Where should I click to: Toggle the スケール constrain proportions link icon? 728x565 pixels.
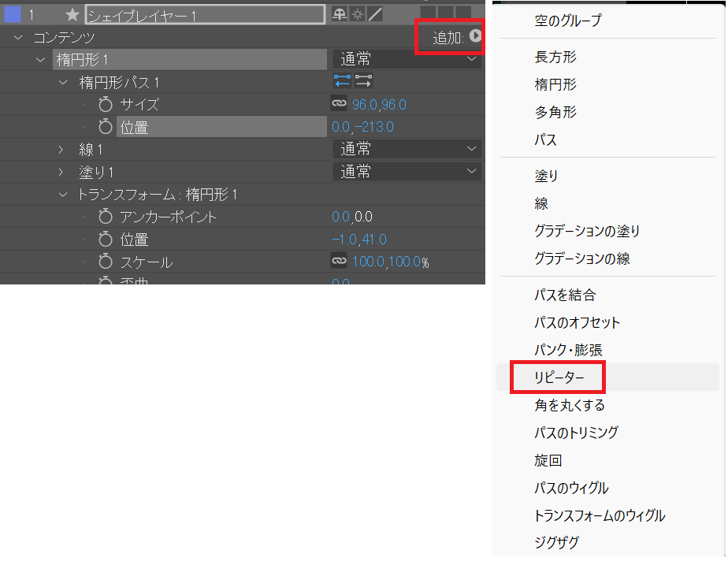tap(339, 261)
